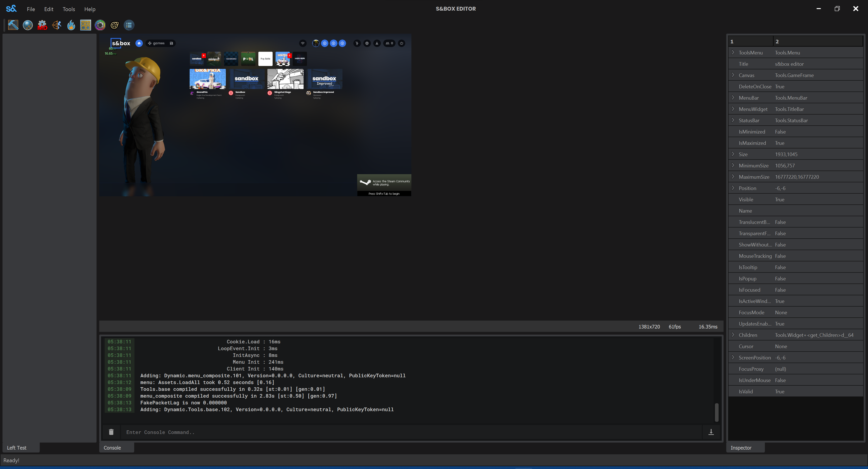The width and height of the screenshot is (868, 469).
Task: Open the Help menu
Action: tap(90, 9)
